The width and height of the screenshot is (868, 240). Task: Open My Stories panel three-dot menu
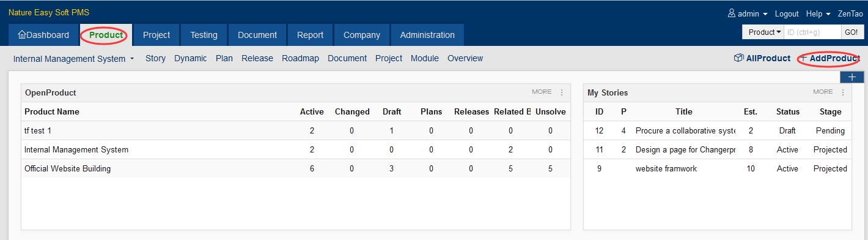843,92
